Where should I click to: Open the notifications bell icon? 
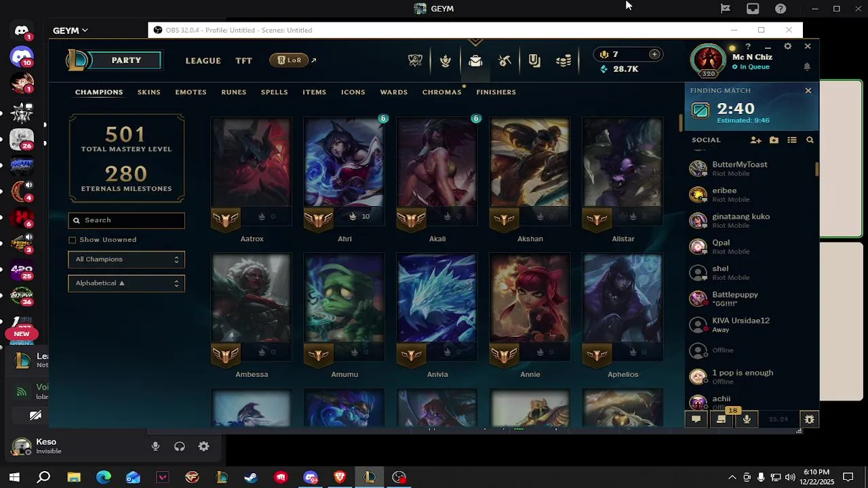(807, 66)
